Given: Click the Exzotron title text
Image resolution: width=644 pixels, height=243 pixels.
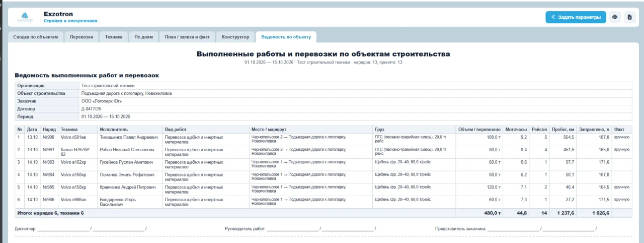Looking at the screenshot, I should 58,14.
